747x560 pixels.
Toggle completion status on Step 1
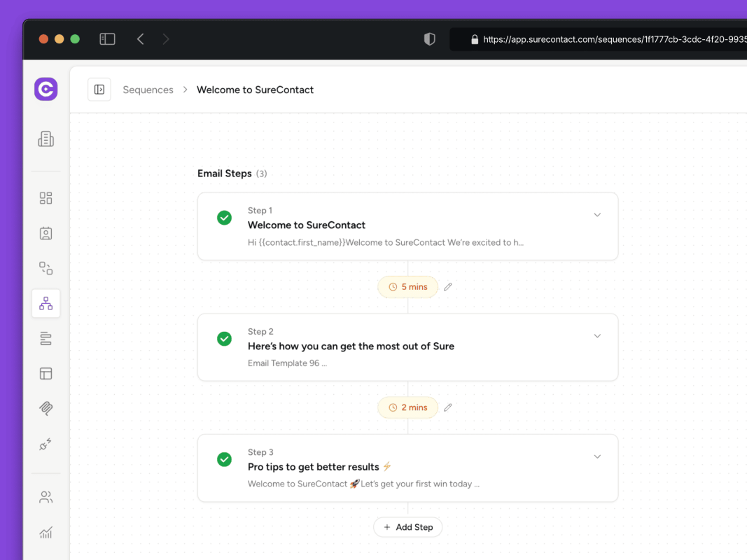pos(224,218)
